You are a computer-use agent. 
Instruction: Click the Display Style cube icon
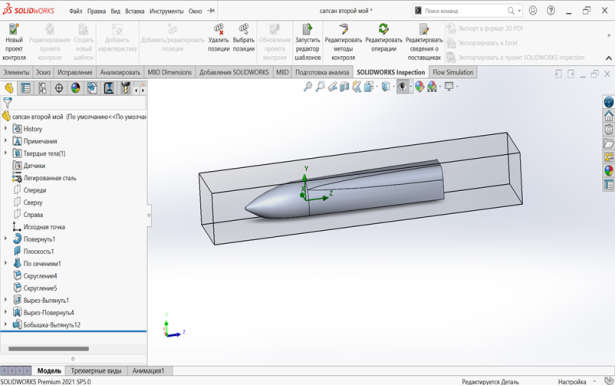tap(386, 86)
